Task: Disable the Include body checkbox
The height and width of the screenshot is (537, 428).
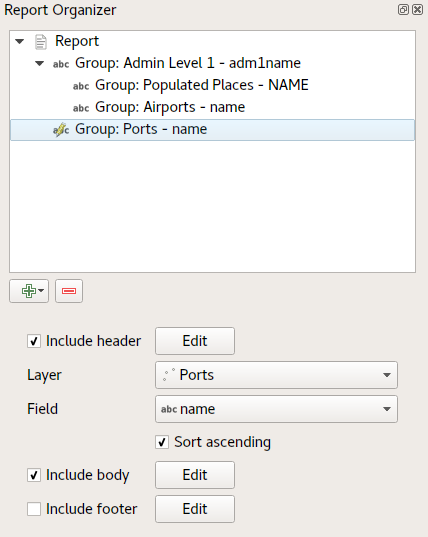Action: (34, 475)
